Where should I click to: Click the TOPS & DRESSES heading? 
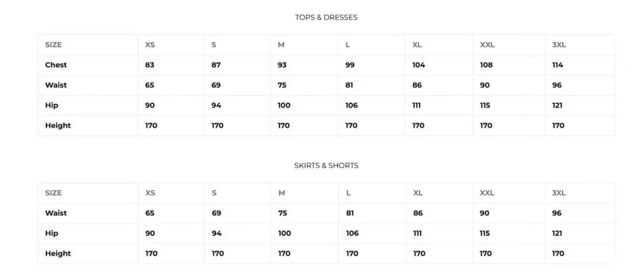click(326, 17)
